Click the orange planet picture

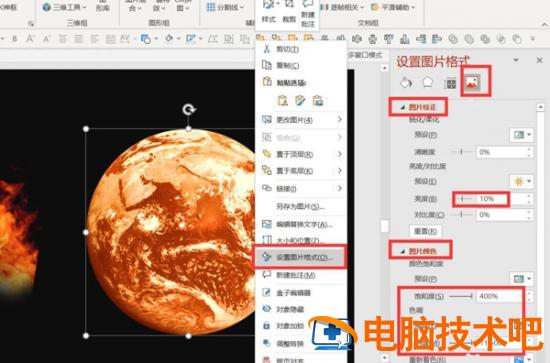[171, 232]
